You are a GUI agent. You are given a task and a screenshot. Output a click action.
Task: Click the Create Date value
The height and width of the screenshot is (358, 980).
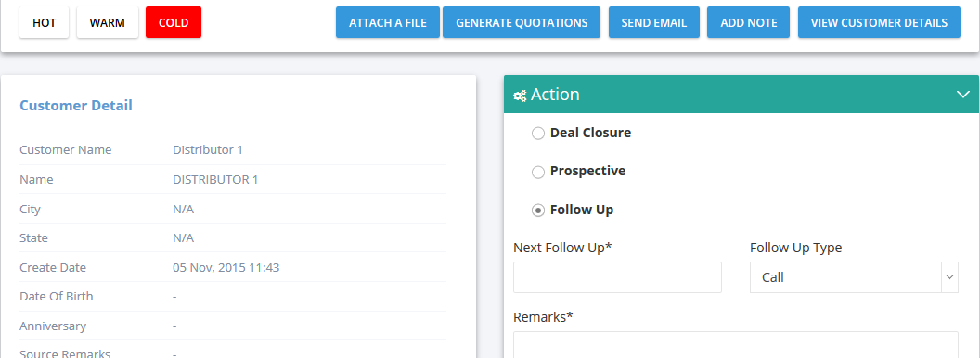(226, 268)
